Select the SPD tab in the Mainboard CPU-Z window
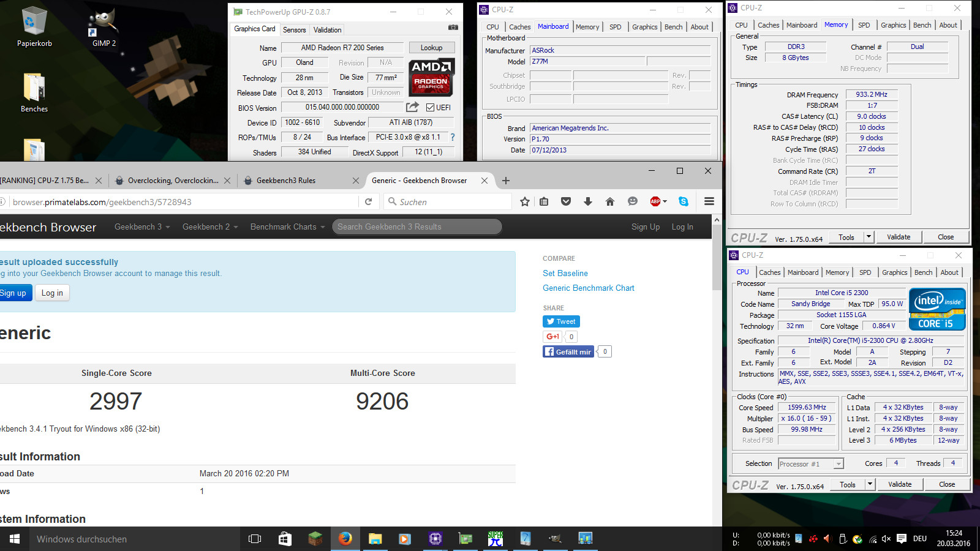The image size is (980, 551). coord(616,27)
